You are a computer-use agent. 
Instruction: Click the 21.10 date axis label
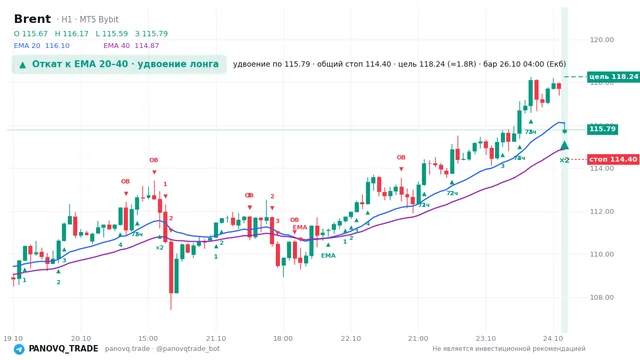[216, 338]
